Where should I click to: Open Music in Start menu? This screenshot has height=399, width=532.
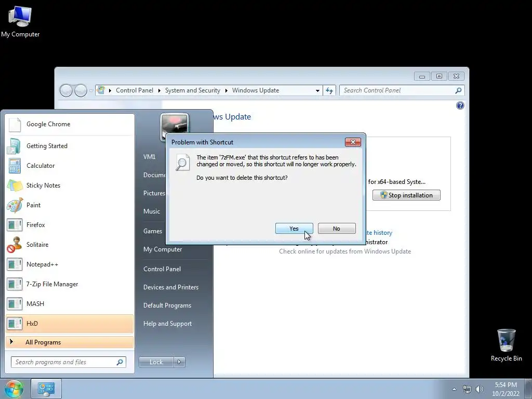[152, 211]
